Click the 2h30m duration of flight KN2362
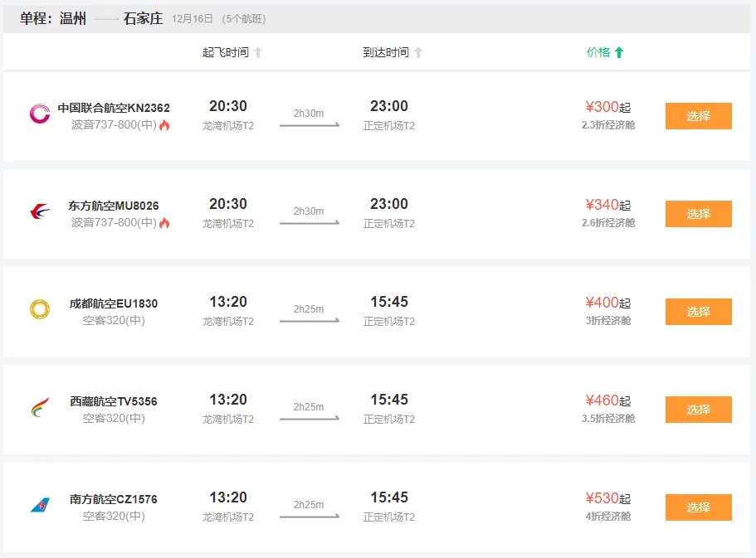The image size is (756, 558). tap(309, 113)
